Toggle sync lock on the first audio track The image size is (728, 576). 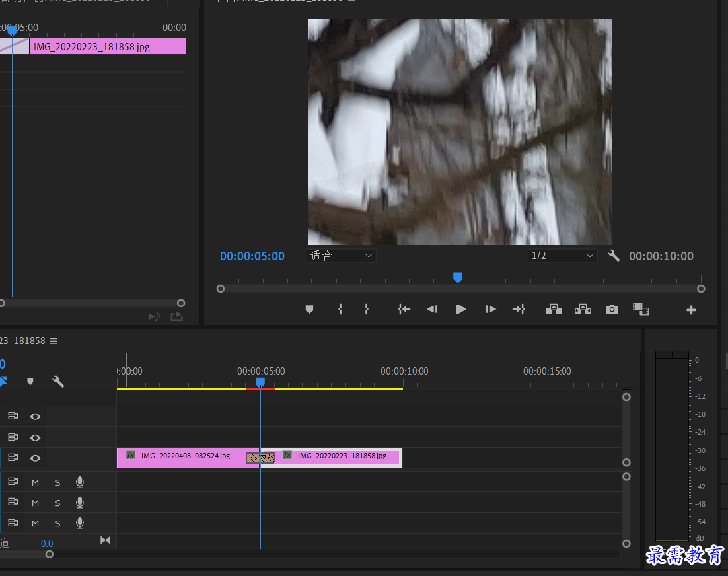(x=13, y=482)
